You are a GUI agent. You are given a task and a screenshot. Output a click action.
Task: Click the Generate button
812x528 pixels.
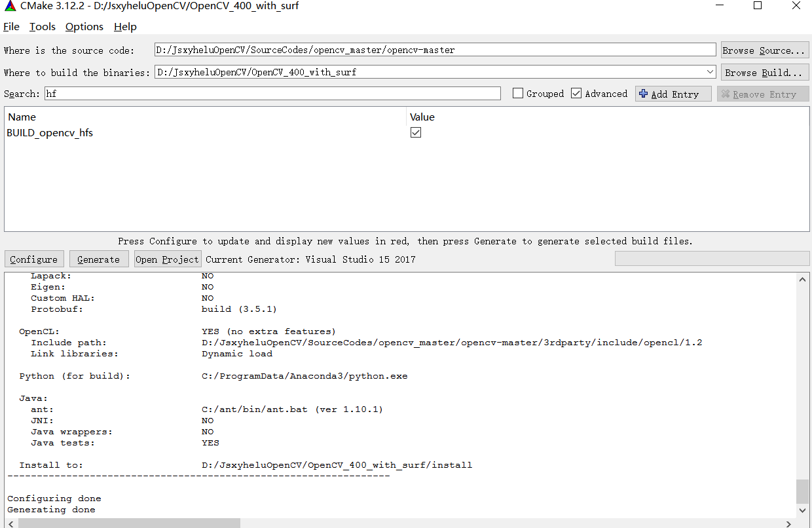pyautogui.click(x=98, y=259)
